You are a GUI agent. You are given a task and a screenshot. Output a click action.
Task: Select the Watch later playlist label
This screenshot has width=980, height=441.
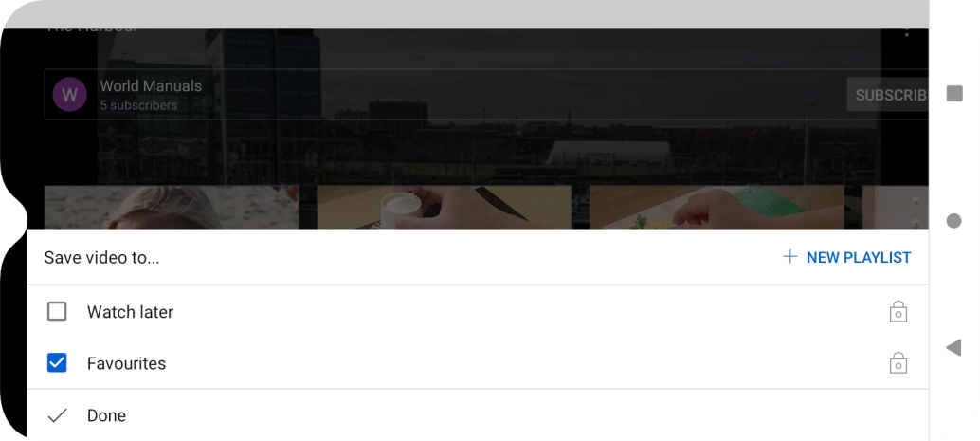click(x=130, y=311)
